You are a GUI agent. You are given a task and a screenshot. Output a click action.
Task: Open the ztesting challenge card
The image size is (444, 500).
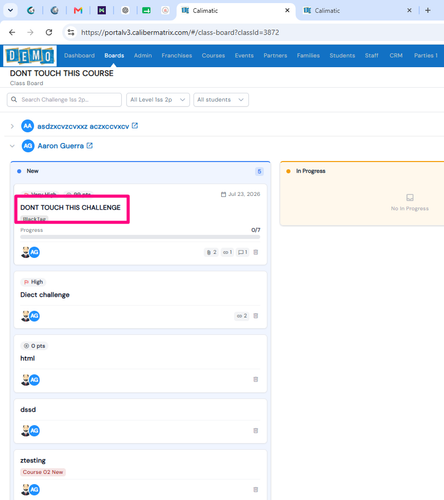click(x=33, y=460)
